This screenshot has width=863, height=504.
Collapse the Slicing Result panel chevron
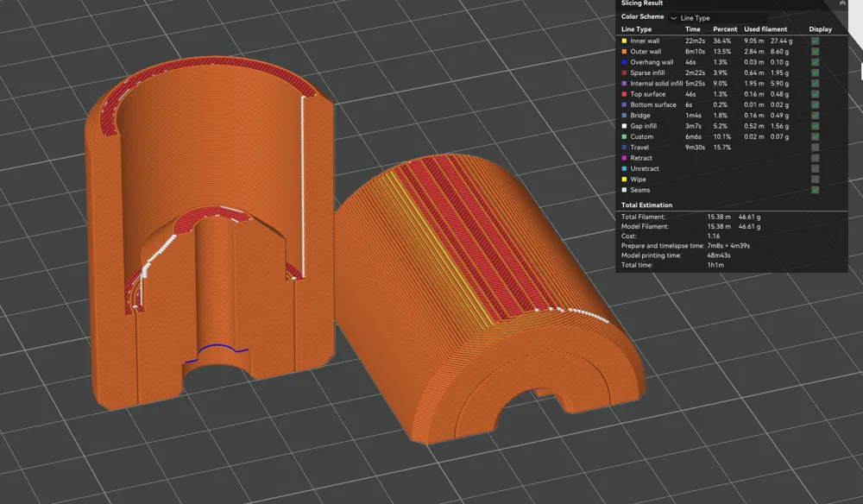[x=842, y=3]
